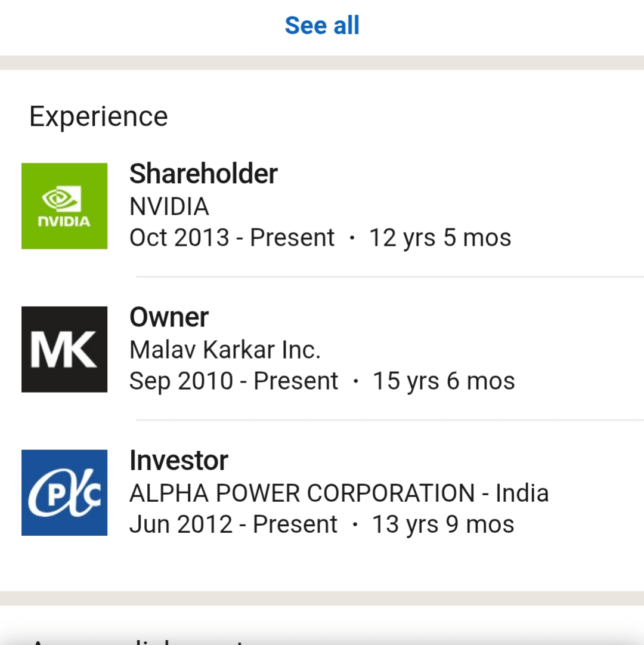The image size is (644, 645).
Task: Open the Shareholder position entry
Action: click(x=203, y=174)
